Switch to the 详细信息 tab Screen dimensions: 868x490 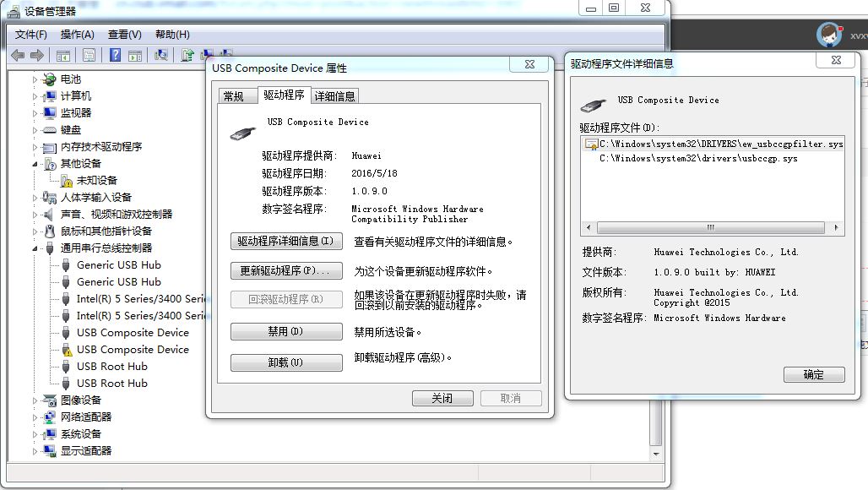[x=333, y=95]
